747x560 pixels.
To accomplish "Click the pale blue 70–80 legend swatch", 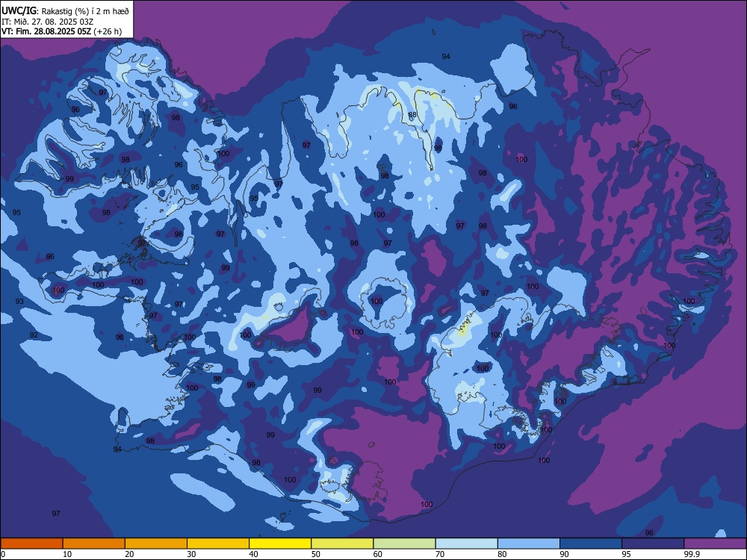I will coord(466,544).
